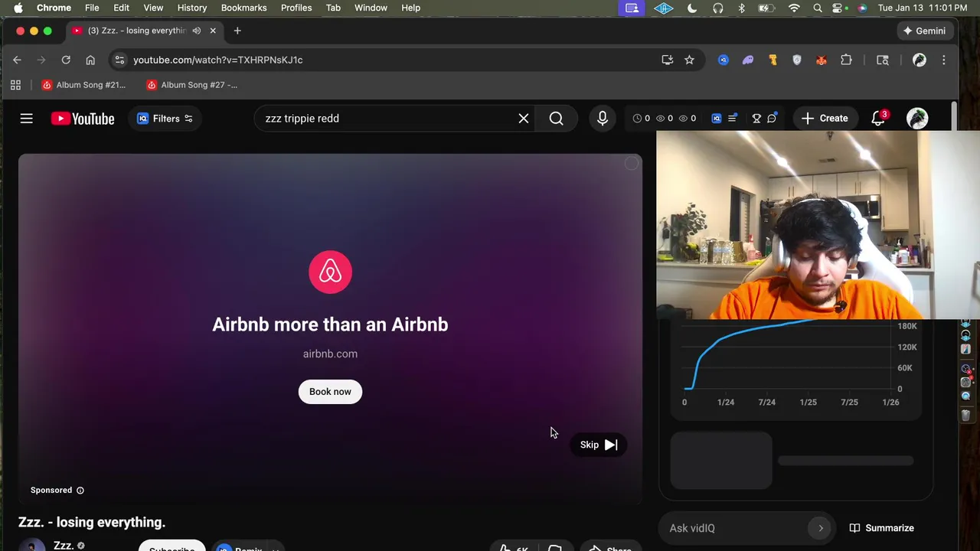Click the address bar URL

click(218, 60)
